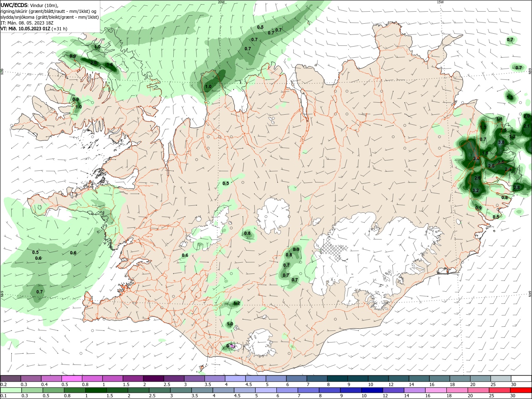Click the UWC/ECDS title text
This screenshot has height=399, width=532.
(14, 5)
